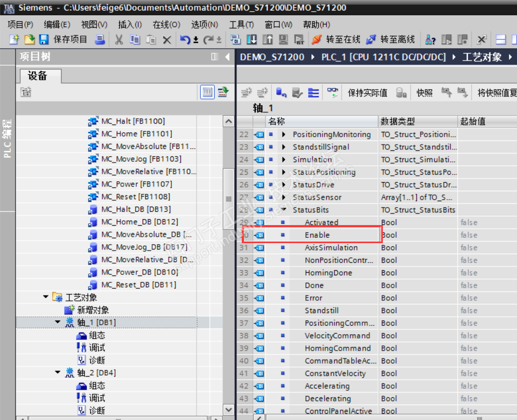Viewport: 517px width, 420px height.
Task: Click the upload from device icon
Action: (x=267, y=40)
